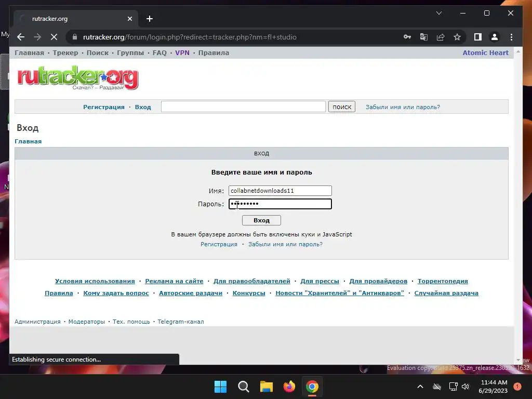532x399 pixels.
Task: Click the volume speaker tray icon
Action: pyautogui.click(x=465, y=387)
